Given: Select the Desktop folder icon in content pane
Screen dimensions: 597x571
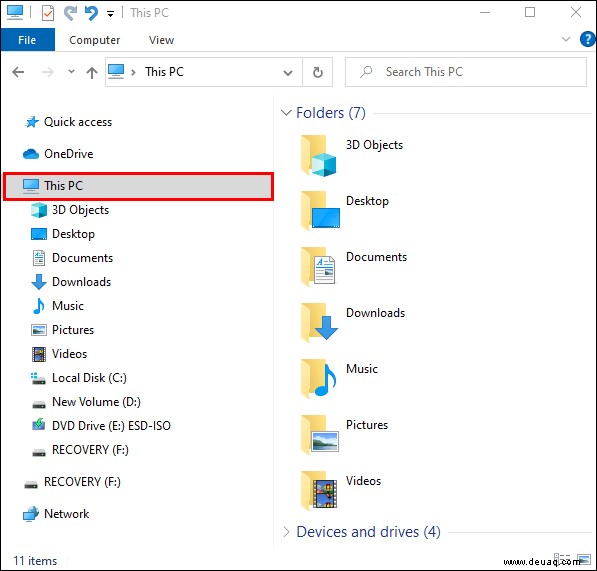Looking at the screenshot, I should click(x=319, y=211).
